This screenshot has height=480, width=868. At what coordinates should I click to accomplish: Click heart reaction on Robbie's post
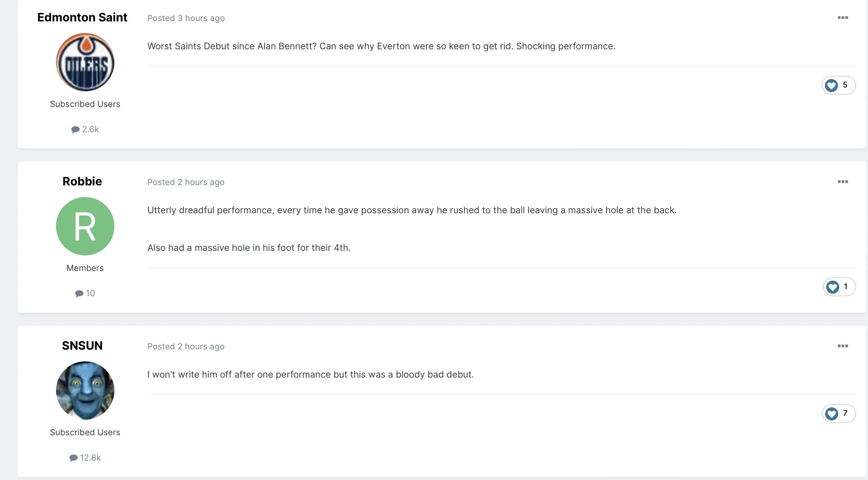(832, 287)
